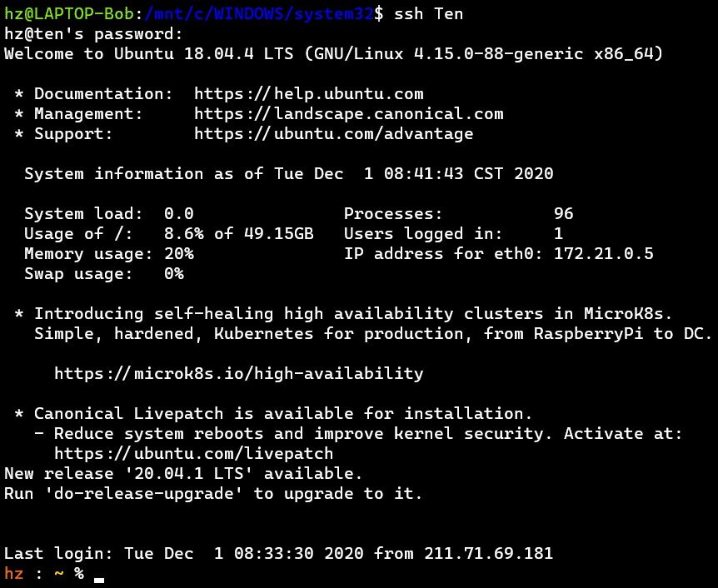The image size is (718, 588).
Task: Click the 'ssh Ten' command text
Action: [429, 13]
